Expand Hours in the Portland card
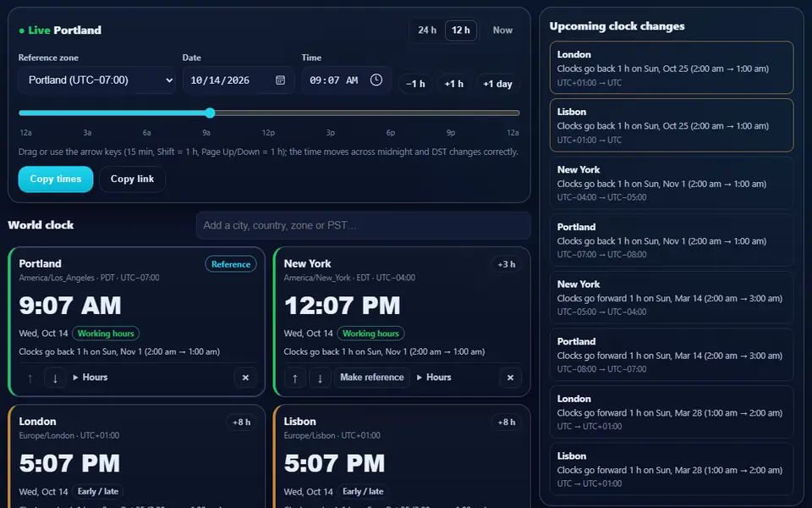812x508 pixels. [91, 378]
